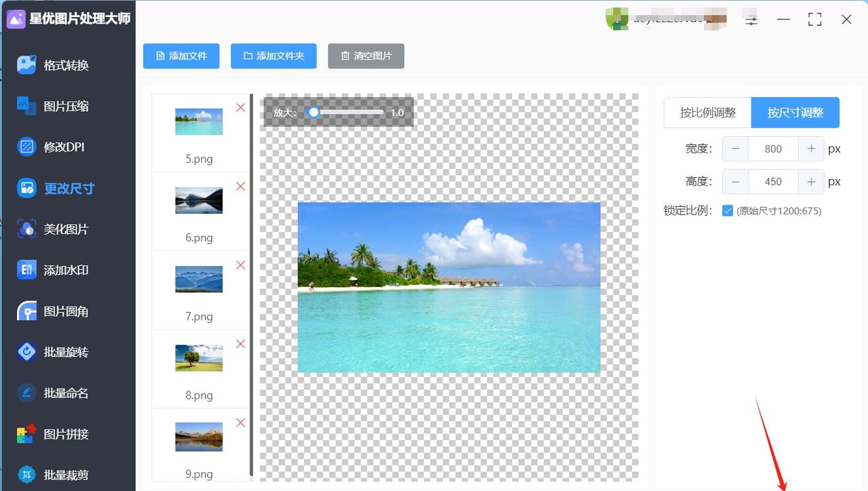This screenshot has width=868, height=491.
Task: Increase the 宽度 width with plus button
Action: tap(811, 149)
